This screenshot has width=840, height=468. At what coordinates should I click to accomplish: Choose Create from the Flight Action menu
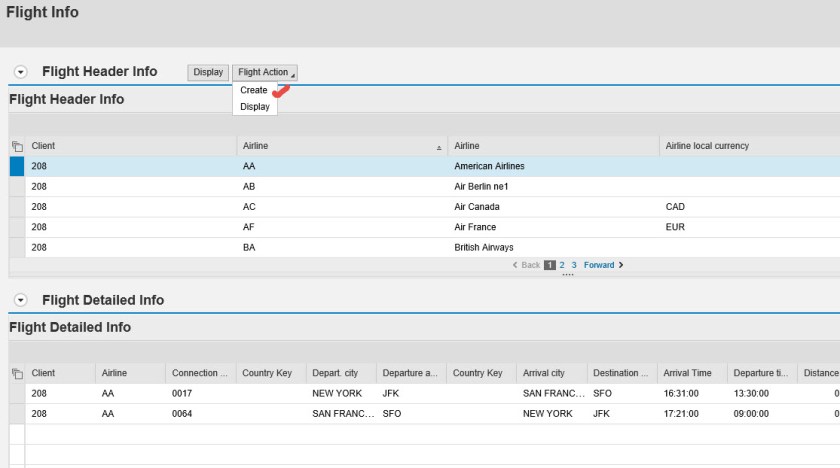[x=254, y=90]
